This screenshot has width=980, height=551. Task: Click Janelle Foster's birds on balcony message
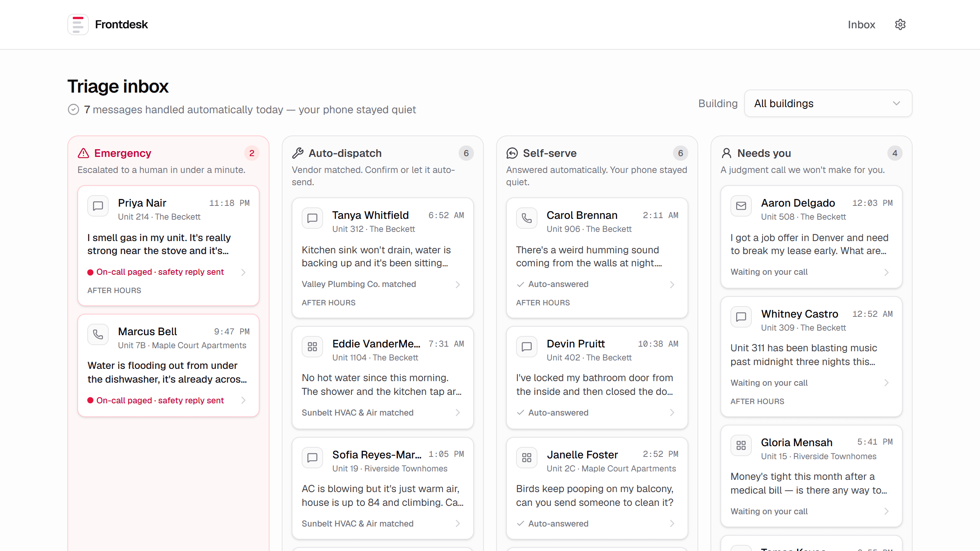click(x=595, y=496)
